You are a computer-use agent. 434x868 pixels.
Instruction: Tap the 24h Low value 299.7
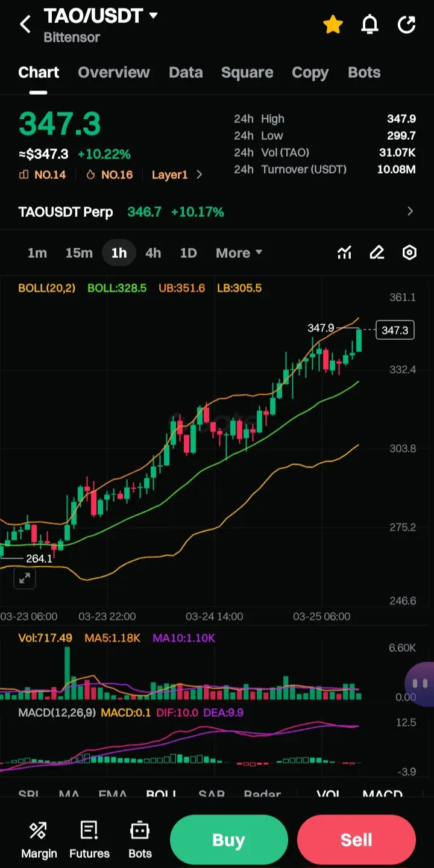(x=401, y=136)
